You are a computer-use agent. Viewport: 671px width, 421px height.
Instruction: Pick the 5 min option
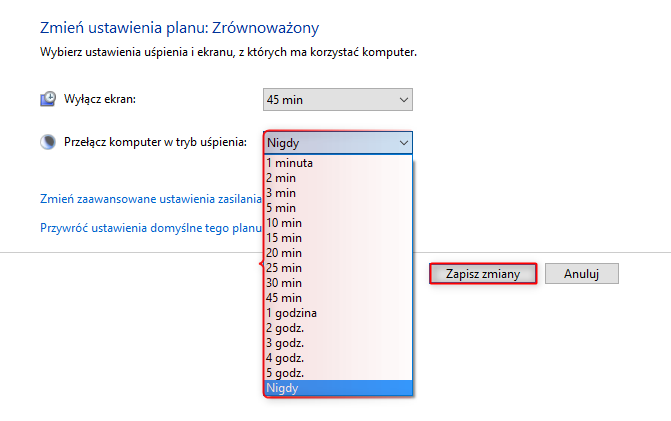pyautogui.click(x=338, y=208)
